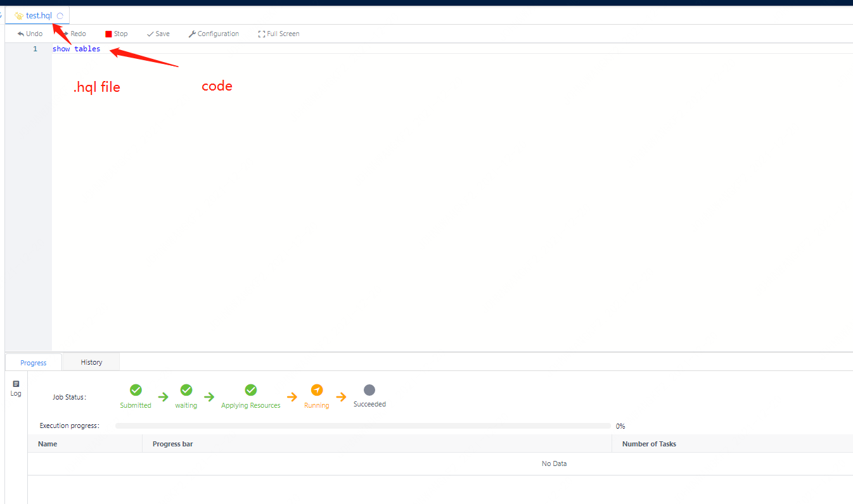This screenshot has height=504, width=853.
Task: Click the Undo arrow icon
Action: pyautogui.click(x=21, y=34)
